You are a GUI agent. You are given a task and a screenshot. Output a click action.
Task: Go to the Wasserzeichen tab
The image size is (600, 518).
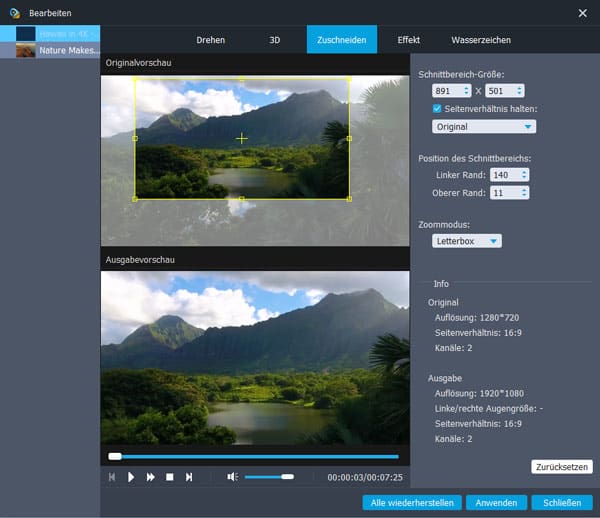(481, 40)
